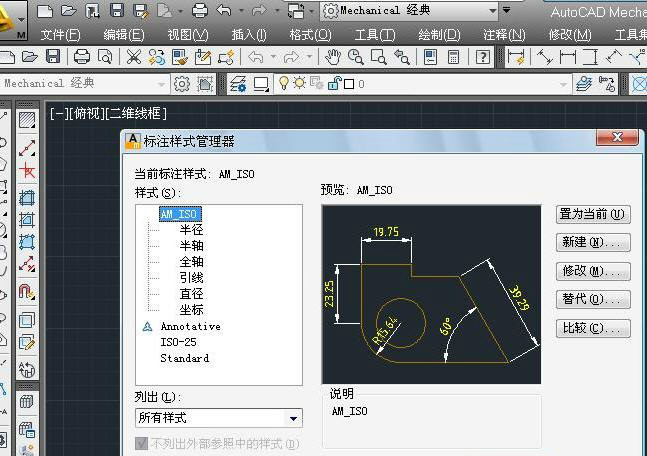Screen dimensions: 647x456
Task: Click the [俯视] view label in viewport
Action: click(85, 113)
